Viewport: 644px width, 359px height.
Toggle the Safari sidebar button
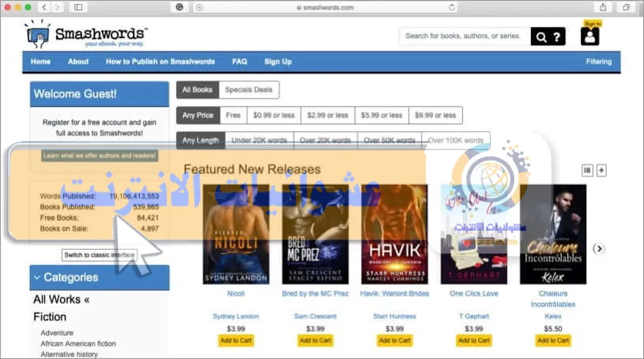[x=78, y=7]
